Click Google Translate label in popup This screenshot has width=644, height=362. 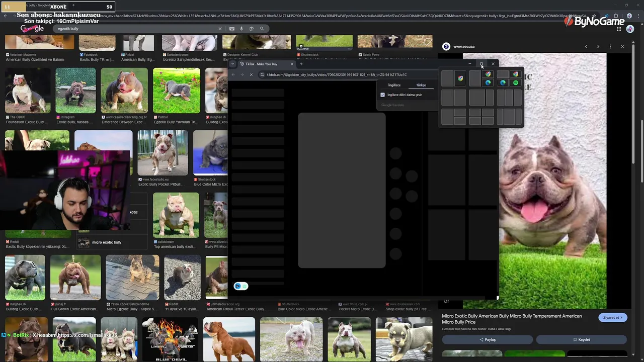pos(392,105)
